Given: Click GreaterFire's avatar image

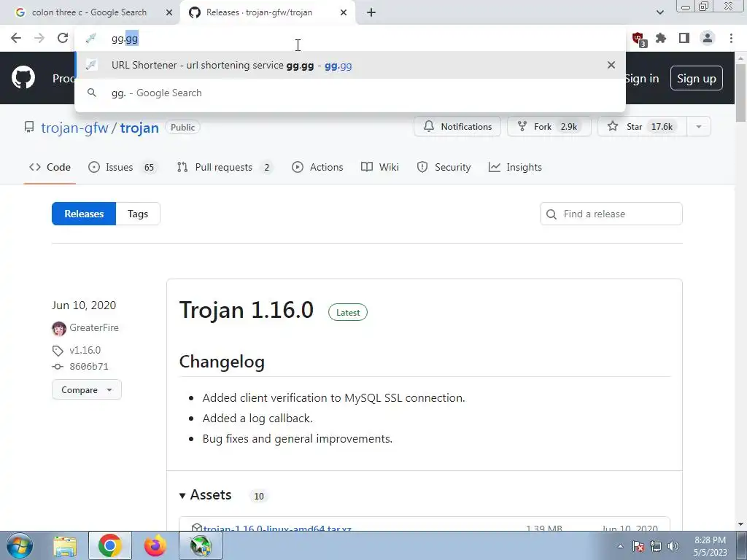Looking at the screenshot, I should (59, 329).
